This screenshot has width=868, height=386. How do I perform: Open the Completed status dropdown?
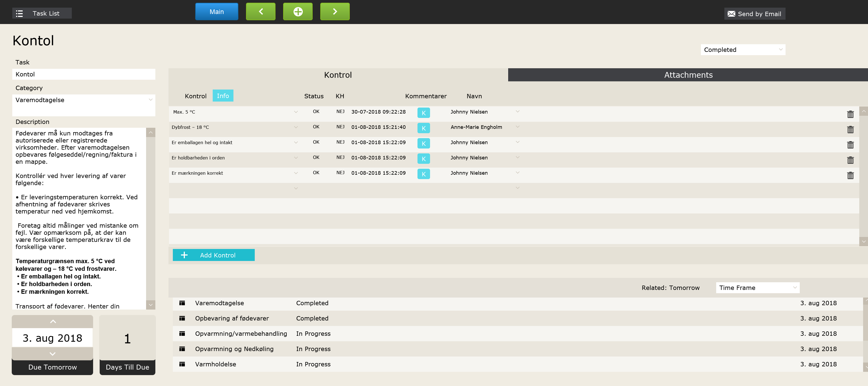[743, 50]
